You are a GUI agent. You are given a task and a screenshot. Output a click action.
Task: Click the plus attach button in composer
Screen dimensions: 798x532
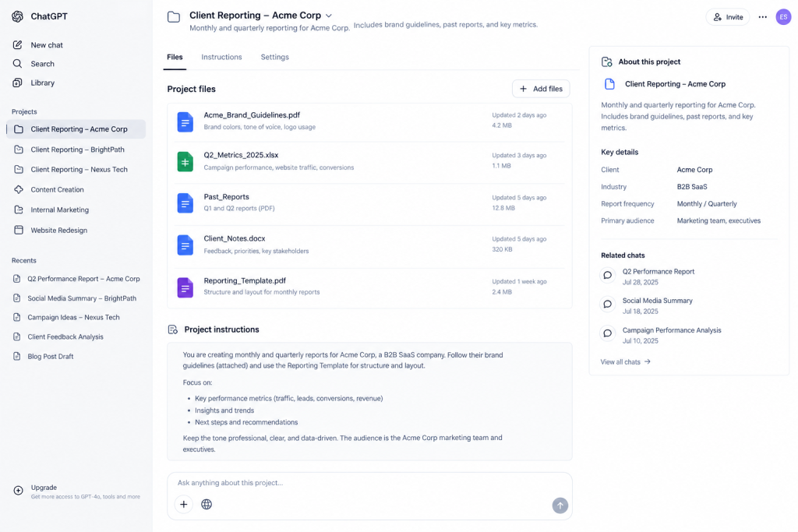[184, 504]
